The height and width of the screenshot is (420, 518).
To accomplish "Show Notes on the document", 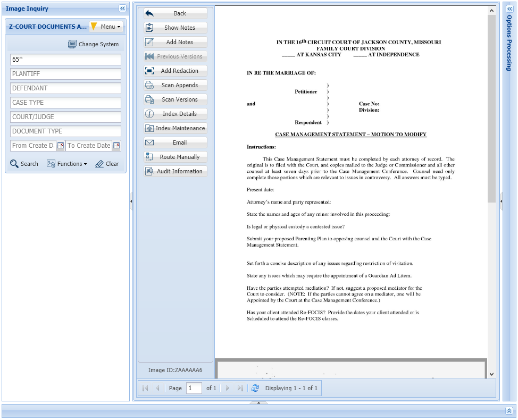I will coord(175,27).
